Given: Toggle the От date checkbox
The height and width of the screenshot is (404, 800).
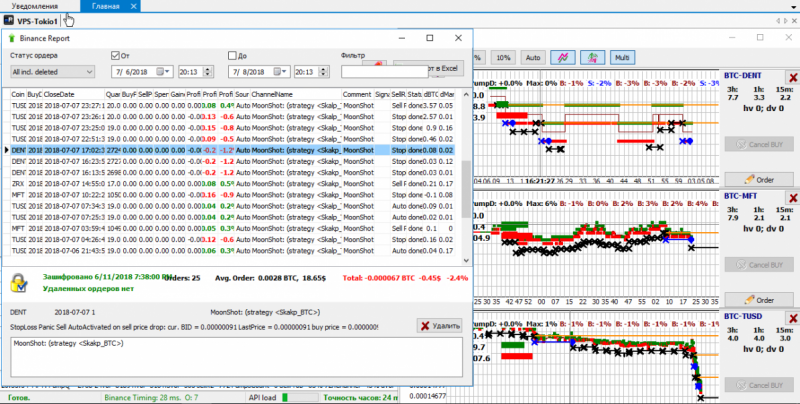Looking at the screenshot, I should 114,56.
